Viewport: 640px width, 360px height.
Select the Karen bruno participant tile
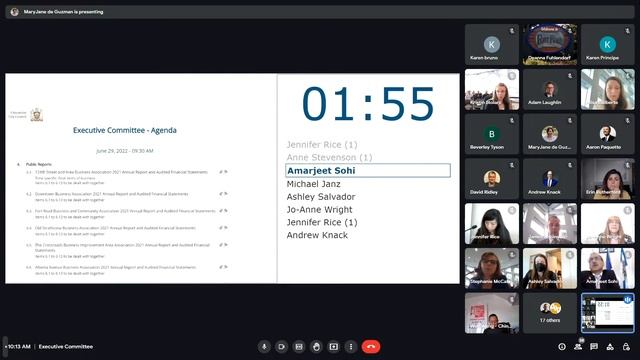point(492,44)
